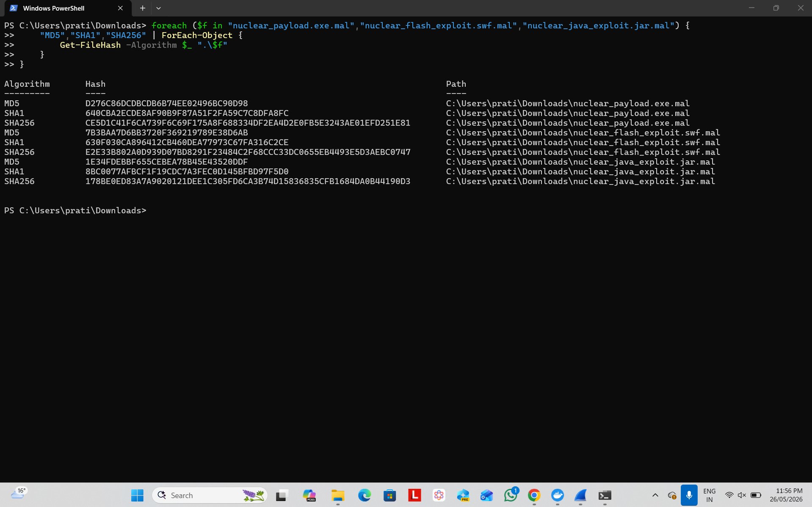
Task: Open Docker Desktop from the taskbar
Action: click(558, 495)
